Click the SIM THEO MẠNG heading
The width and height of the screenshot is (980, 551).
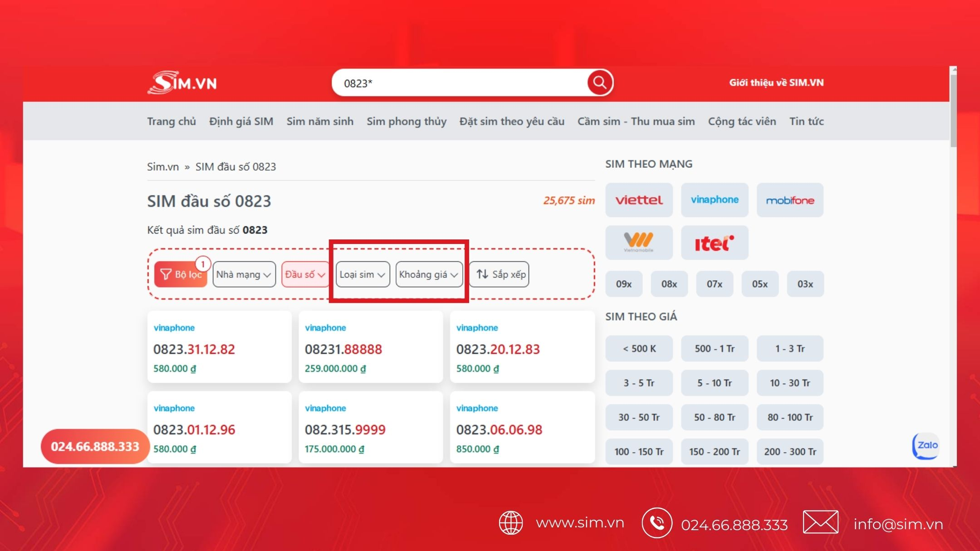(x=649, y=164)
